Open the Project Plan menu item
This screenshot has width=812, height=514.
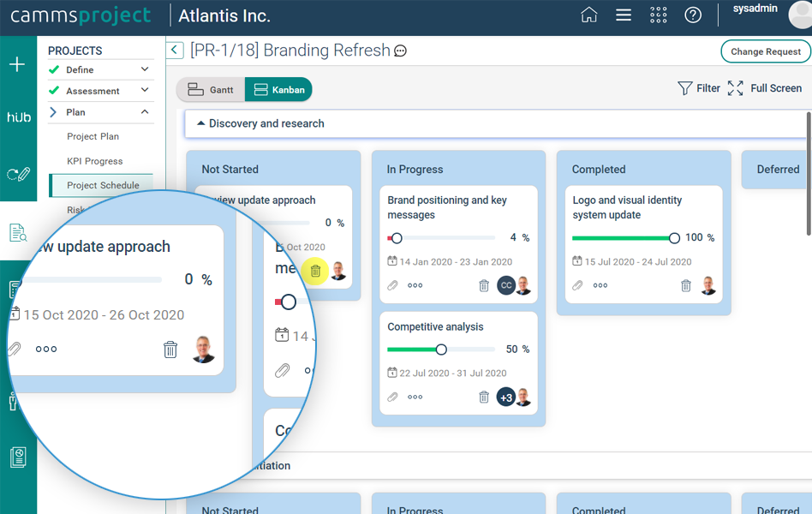(93, 136)
